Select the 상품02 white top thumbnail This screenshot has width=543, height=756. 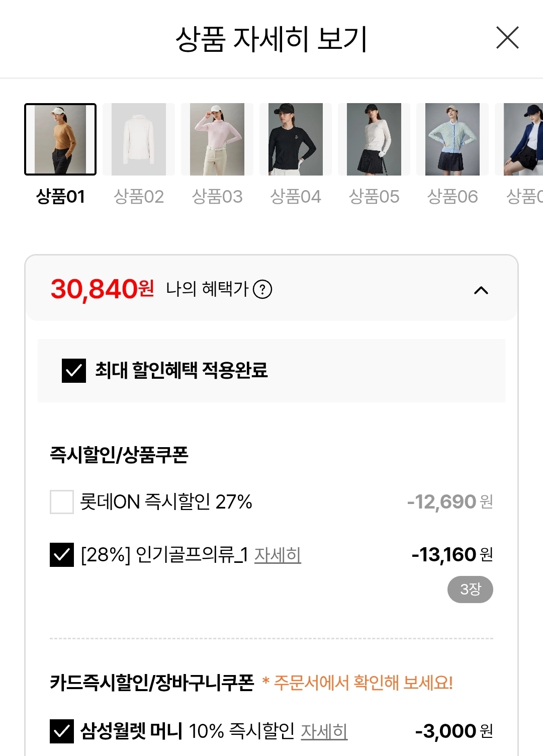click(139, 139)
